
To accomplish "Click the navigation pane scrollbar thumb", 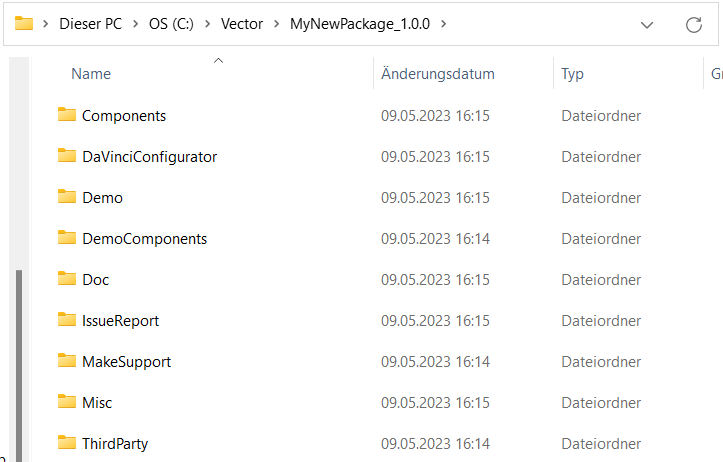I will point(19,366).
